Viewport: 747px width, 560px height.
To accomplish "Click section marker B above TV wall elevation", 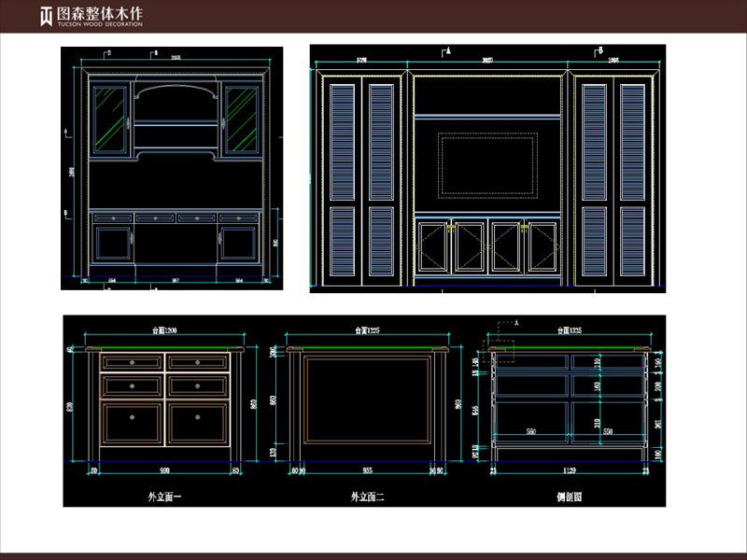I will pos(599,49).
